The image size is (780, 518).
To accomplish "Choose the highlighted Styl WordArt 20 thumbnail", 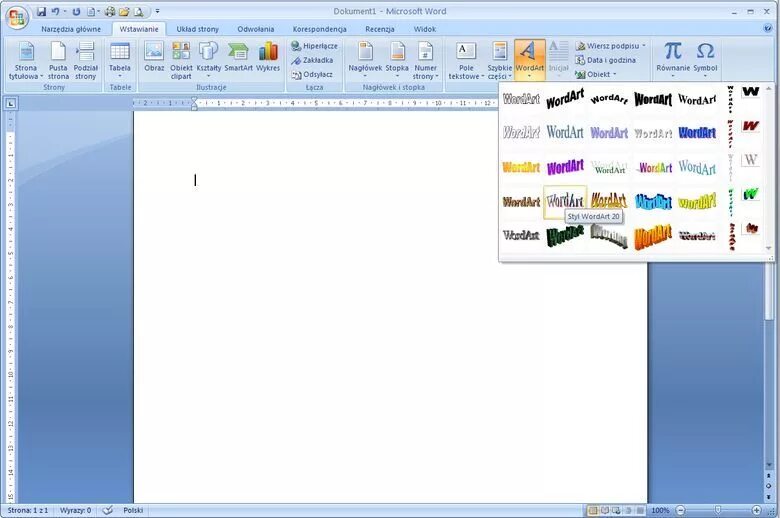I will pos(565,202).
